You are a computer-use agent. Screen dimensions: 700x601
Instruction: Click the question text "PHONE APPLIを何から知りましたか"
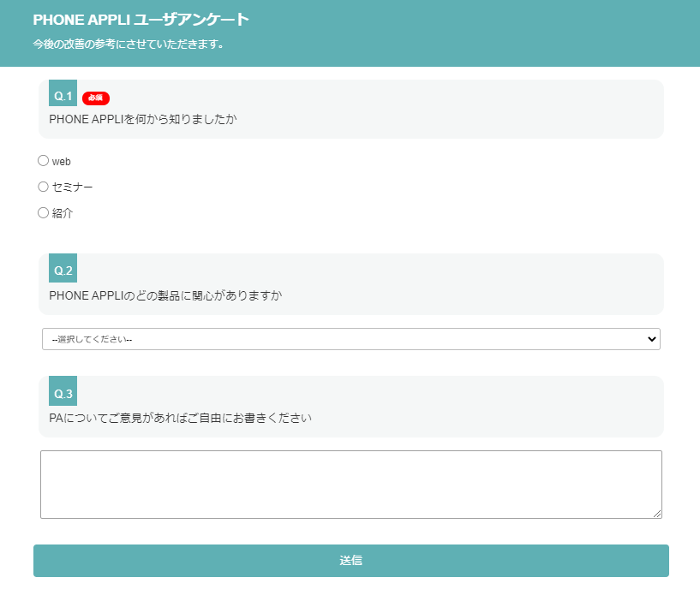coord(143,120)
